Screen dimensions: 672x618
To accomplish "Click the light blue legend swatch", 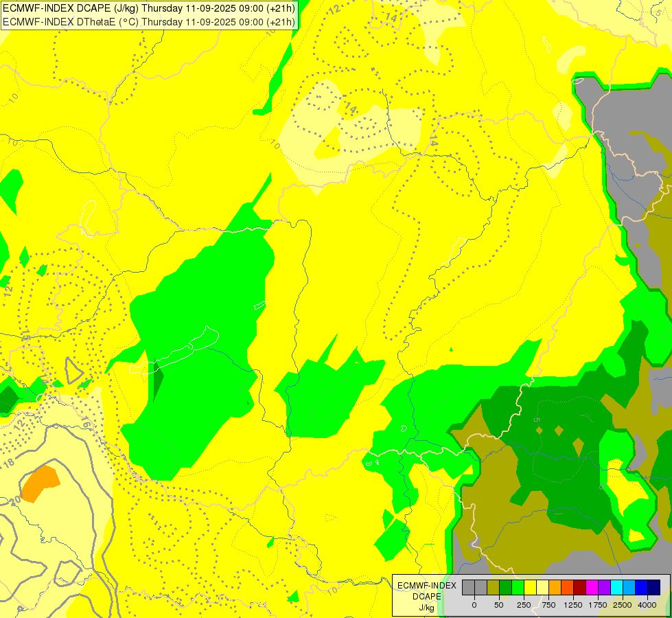I will pyautogui.click(x=629, y=587).
